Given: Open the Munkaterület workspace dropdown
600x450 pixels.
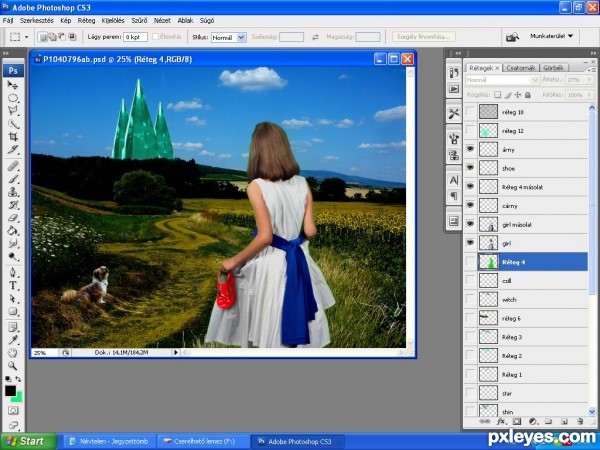Looking at the screenshot, I should 551,36.
